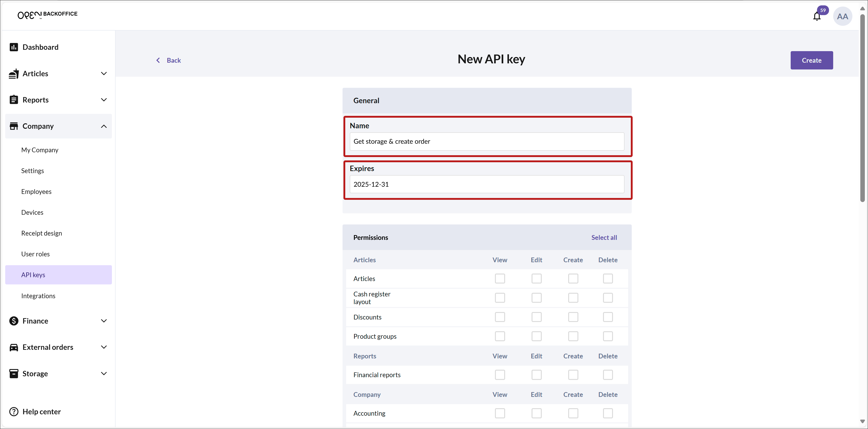This screenshot has height=429, width=868.
Task: Collapse the Company sidebar section
Action: click(x=104, y=126)
